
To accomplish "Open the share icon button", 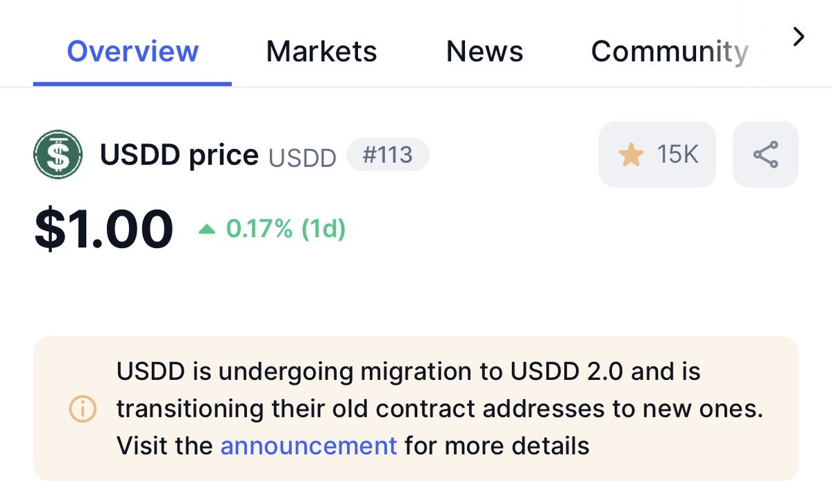I will pos(765,155).
